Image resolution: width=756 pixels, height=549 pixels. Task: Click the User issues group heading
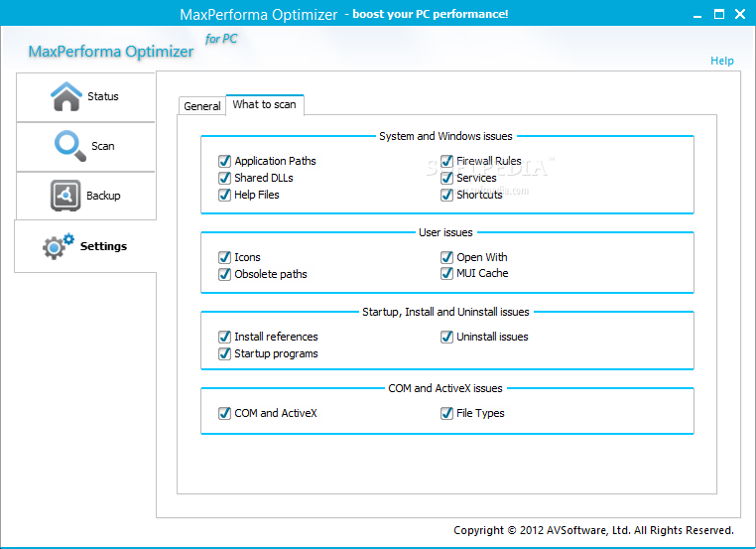point(445,232)
